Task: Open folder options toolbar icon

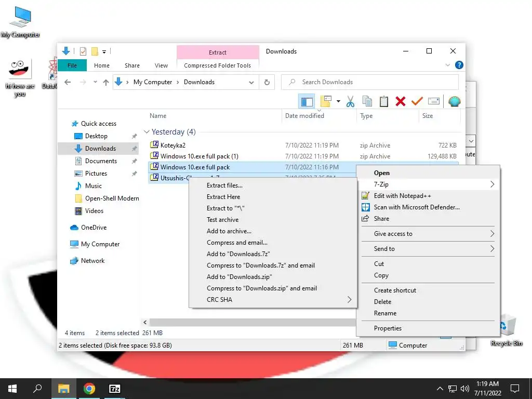Action: pyautogui.click(x=325, y=101)
